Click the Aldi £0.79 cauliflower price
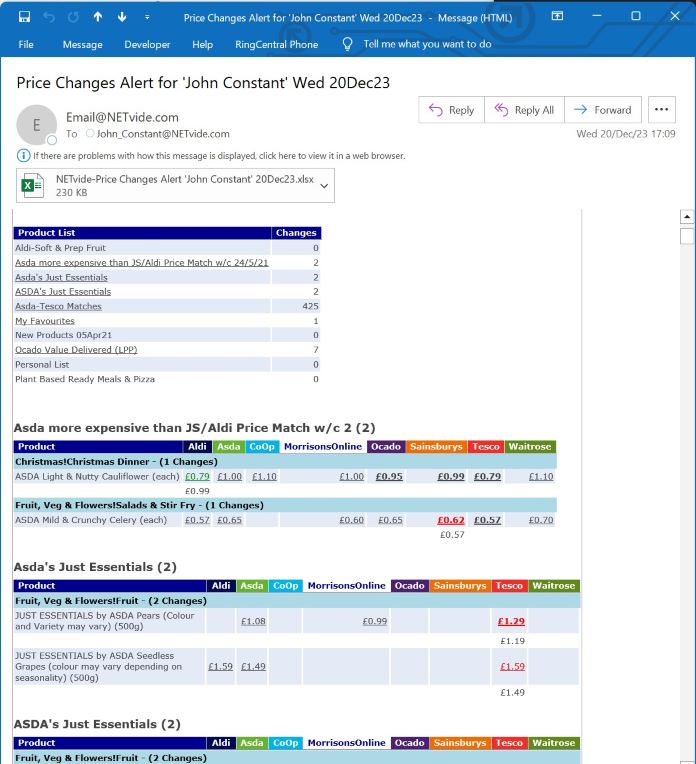 pos(197,477)
